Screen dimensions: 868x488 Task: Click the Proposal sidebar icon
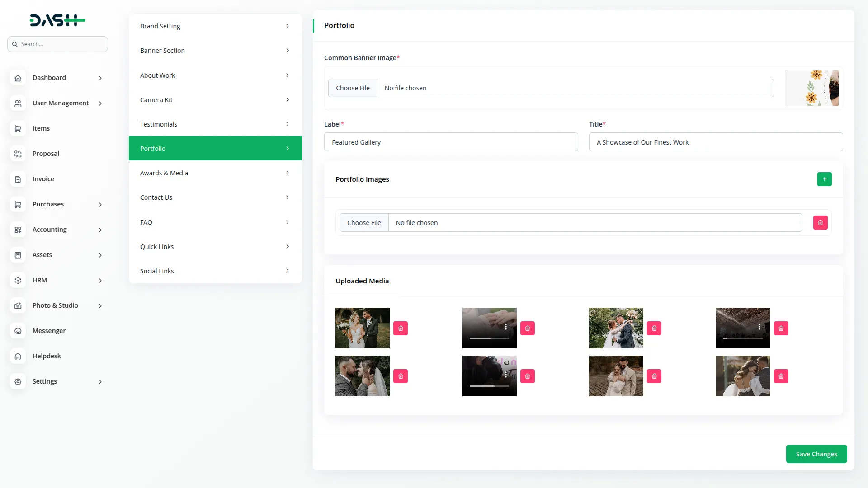[x=18, y=154]
